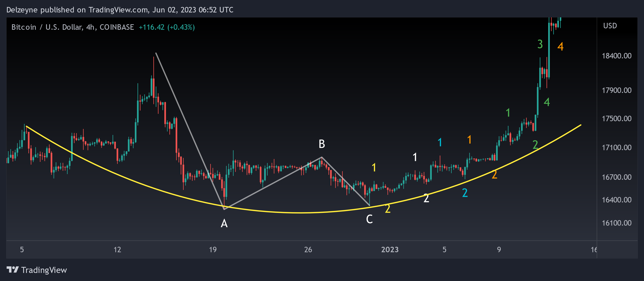Click the 19 date label on time axis

click(x=213, y=249)
